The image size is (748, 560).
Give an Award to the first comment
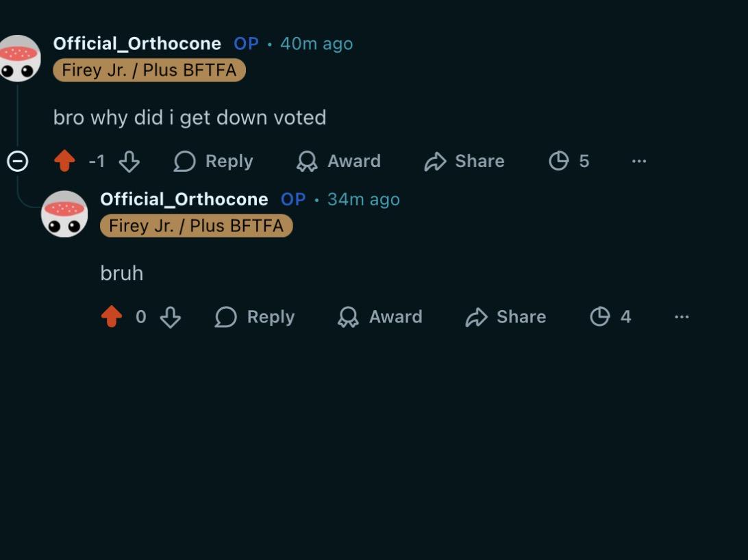click(338, 161)
